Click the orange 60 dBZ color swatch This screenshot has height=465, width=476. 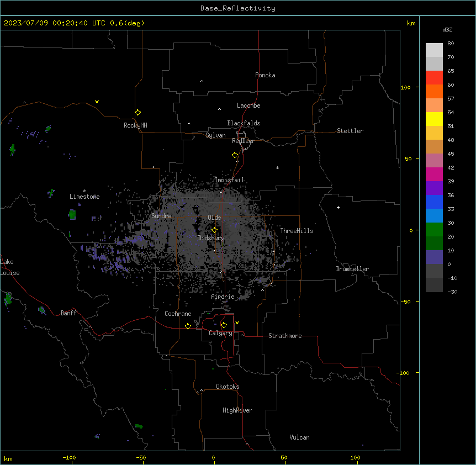coord(434,91)
